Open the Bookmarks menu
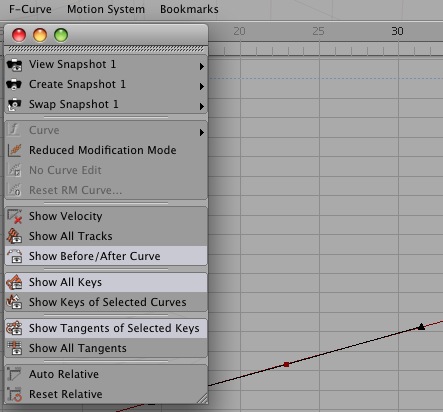 [x=189, y=9]
